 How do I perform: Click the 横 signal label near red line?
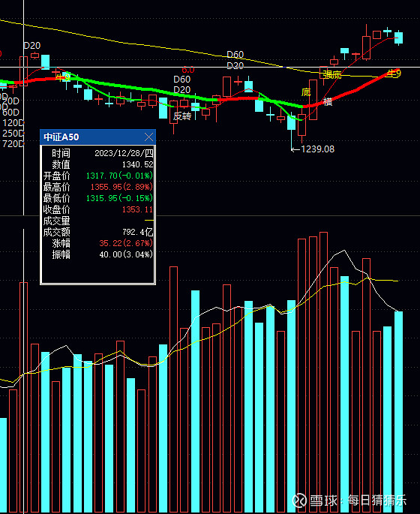click(x=328, y=102)
